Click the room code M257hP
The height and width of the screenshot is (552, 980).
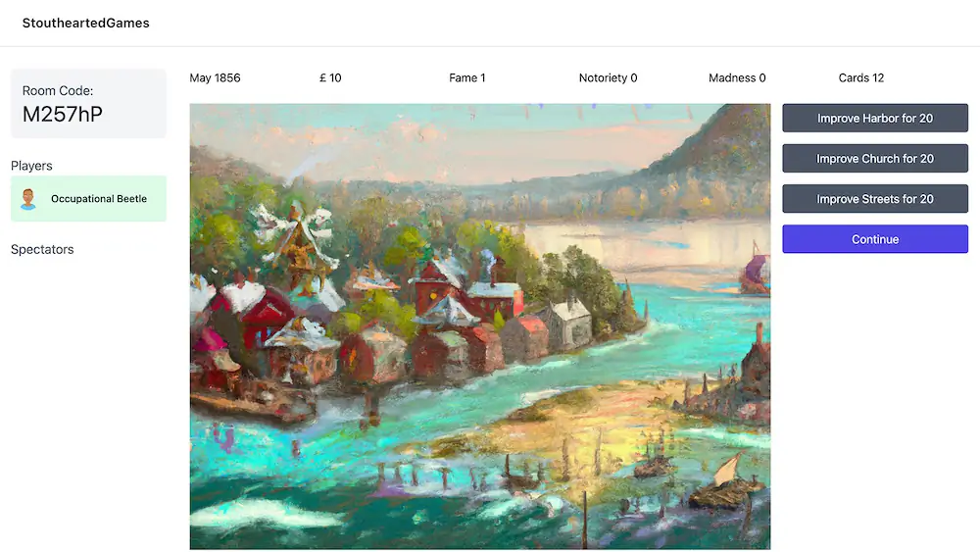(63, 115)
